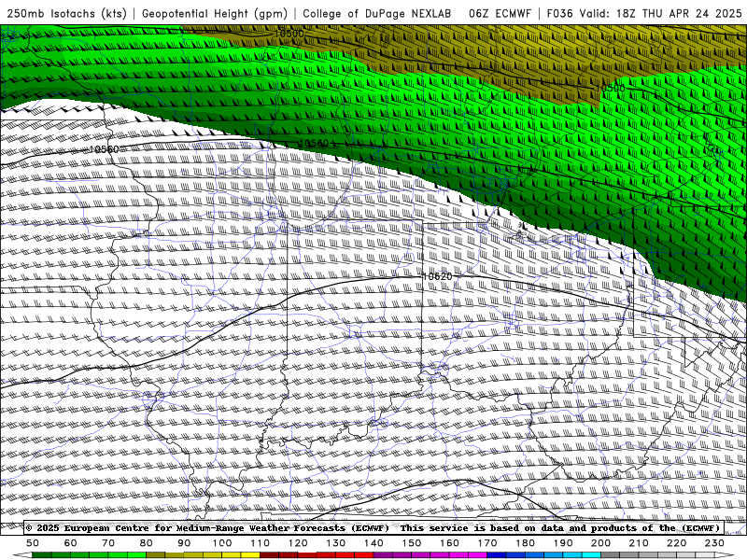The height and width of the screenshot is (560, 747).
Task: Click the 100 value on color scale
Action: point(221,543)
